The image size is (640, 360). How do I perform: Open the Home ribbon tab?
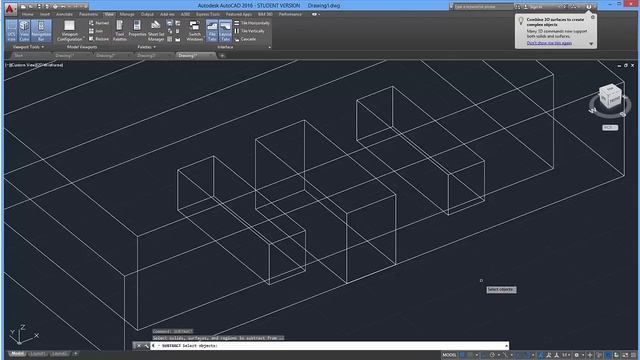[28, 14]
